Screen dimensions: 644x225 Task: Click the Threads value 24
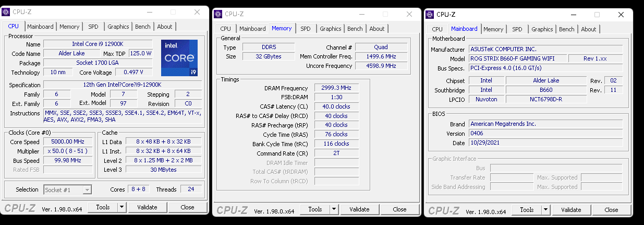[x=191, y=190]
